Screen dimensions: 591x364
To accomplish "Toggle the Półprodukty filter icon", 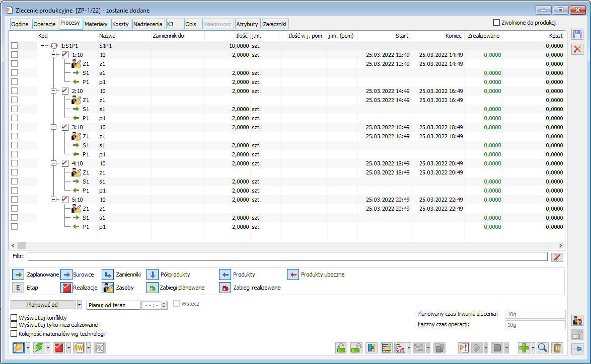I will point(152,275).
